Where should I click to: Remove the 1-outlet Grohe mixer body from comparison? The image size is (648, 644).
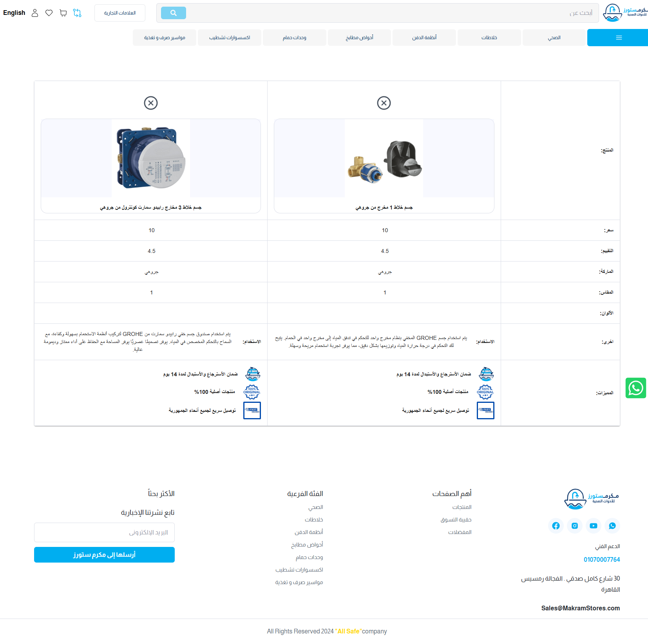384,103
